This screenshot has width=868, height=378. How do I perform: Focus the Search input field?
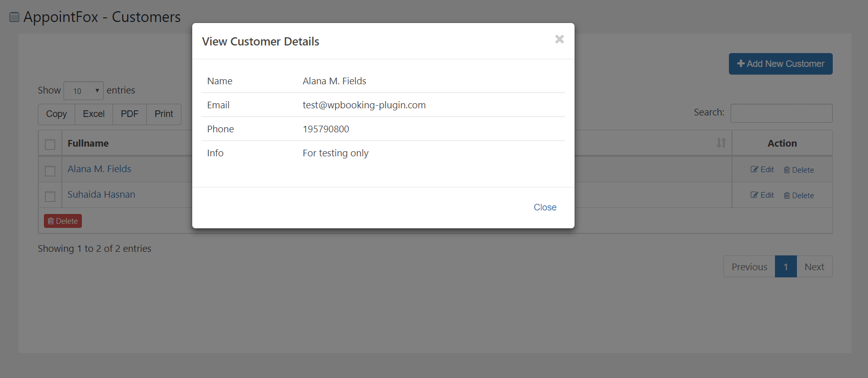pos(781,113)
